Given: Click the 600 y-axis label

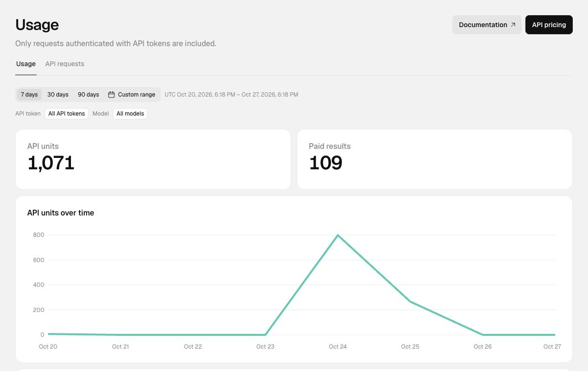Looking at the screenshot, I should 39,260.
